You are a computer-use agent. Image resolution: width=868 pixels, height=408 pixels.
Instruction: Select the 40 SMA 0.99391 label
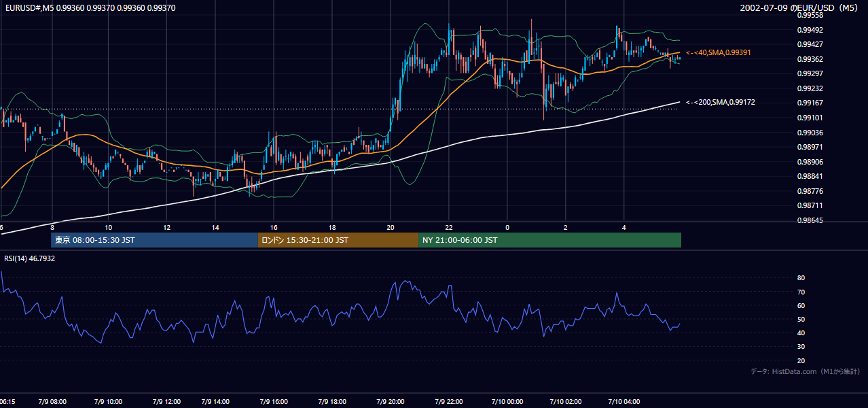pyautogui.click(x=718, y=52)
